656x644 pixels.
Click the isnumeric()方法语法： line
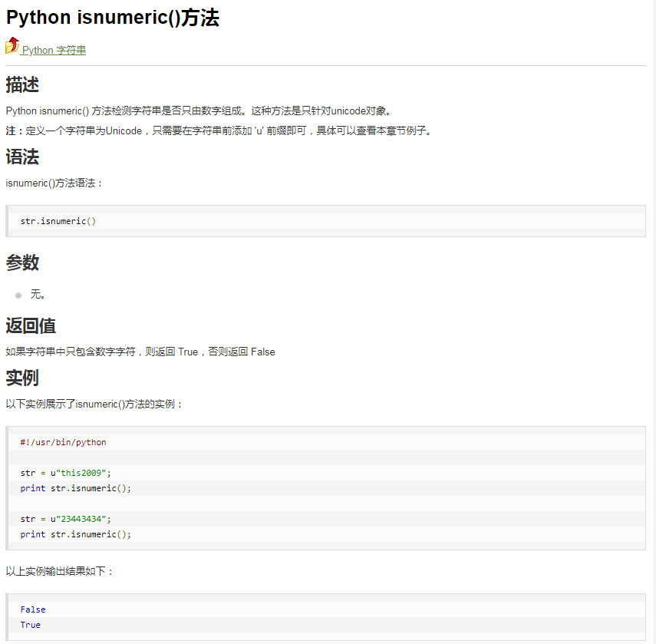coord(54,183)
